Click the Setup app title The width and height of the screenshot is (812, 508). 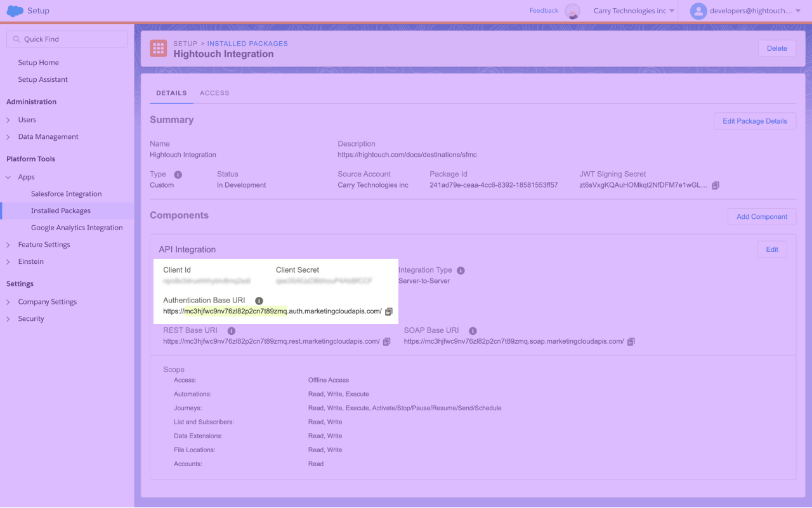pos(39,11)
